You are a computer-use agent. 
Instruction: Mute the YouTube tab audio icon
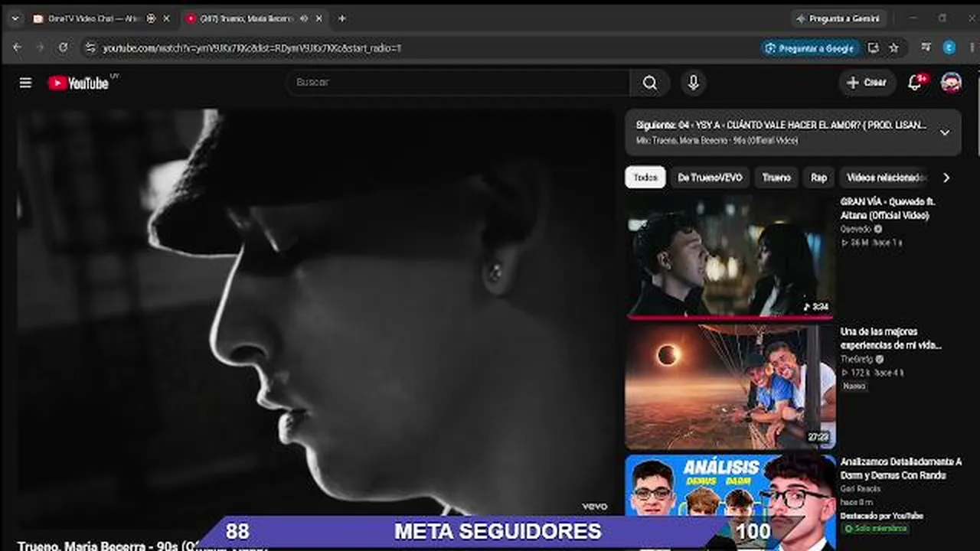[x=304, y=18]
